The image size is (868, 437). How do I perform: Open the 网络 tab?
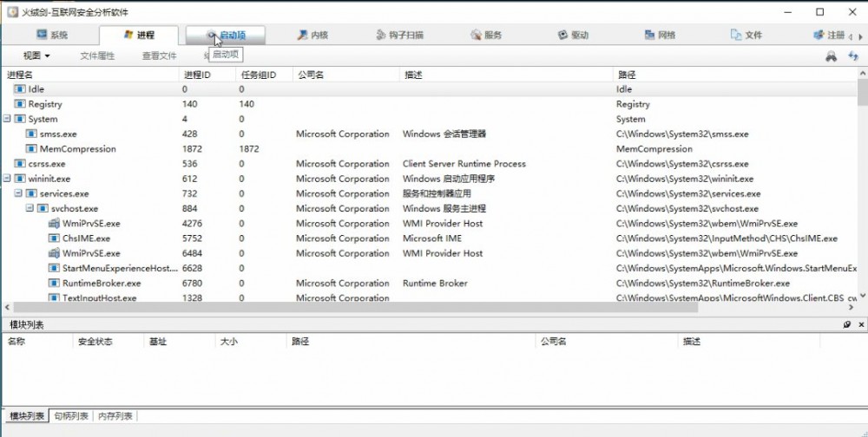pos(660,35)
